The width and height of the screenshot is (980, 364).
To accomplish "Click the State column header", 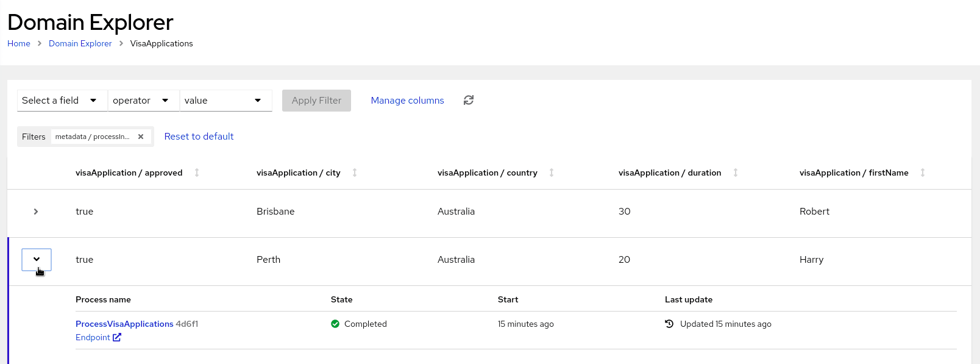I will (342, 299).
